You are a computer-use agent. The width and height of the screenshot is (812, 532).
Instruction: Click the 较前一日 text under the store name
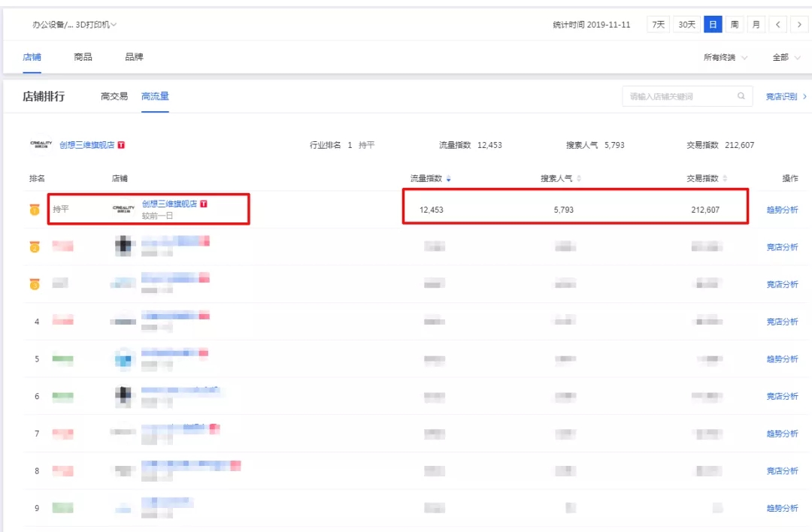click(x=157, y=216)
